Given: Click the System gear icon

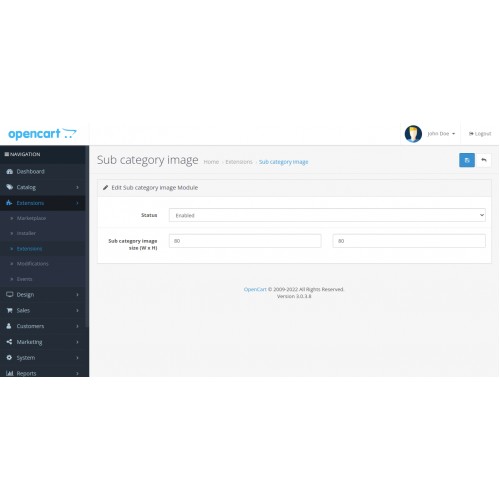Looking at the screenshot, I should pos(9,357).
